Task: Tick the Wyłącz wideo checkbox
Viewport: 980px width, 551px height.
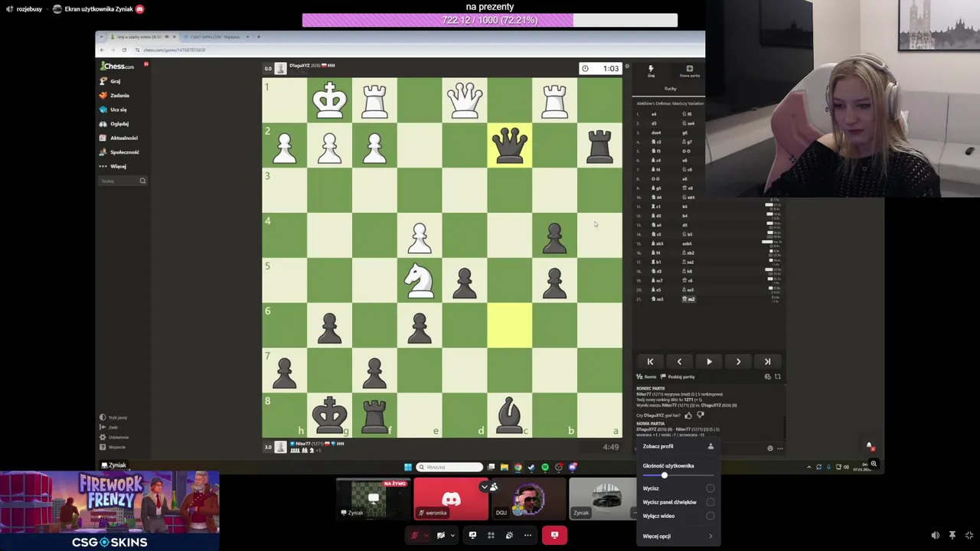Action: (710, 516)
